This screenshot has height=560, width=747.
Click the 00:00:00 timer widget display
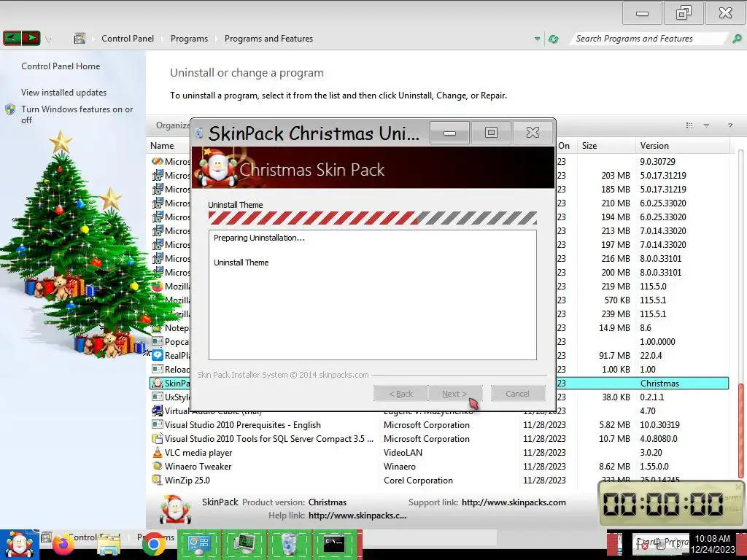point(664,504)
